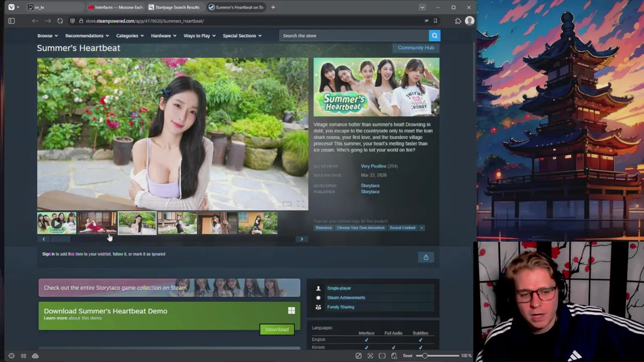This screenshot has width=644, height=362.
Task: Click the reader view icon in address bar
Action: pyautogui.click(x=426, y=21)
